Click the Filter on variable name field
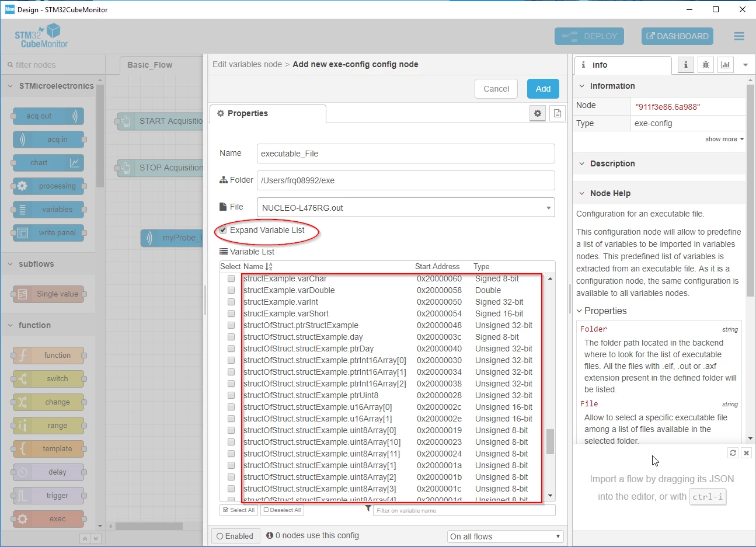Screen dimensions: 756x547 point(464,510)
